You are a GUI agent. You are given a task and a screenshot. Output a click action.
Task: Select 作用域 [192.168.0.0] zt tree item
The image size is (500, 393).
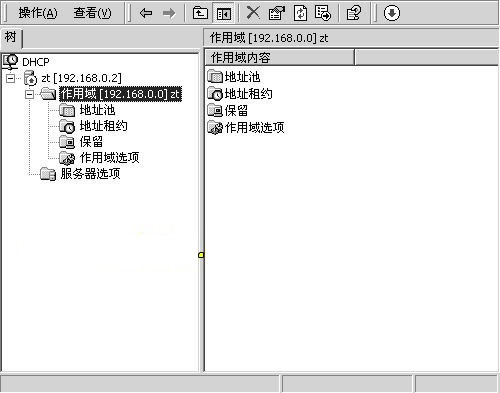point(120,94)
